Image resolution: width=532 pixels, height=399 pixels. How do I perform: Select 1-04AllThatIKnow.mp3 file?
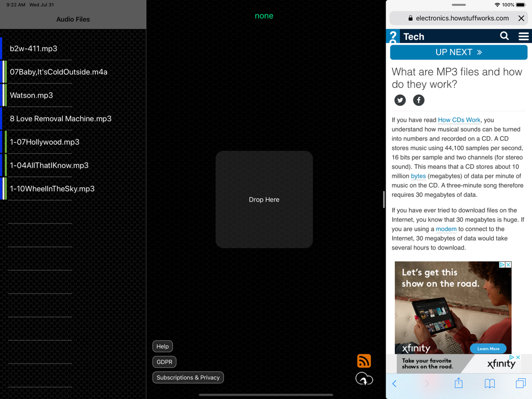73,165
